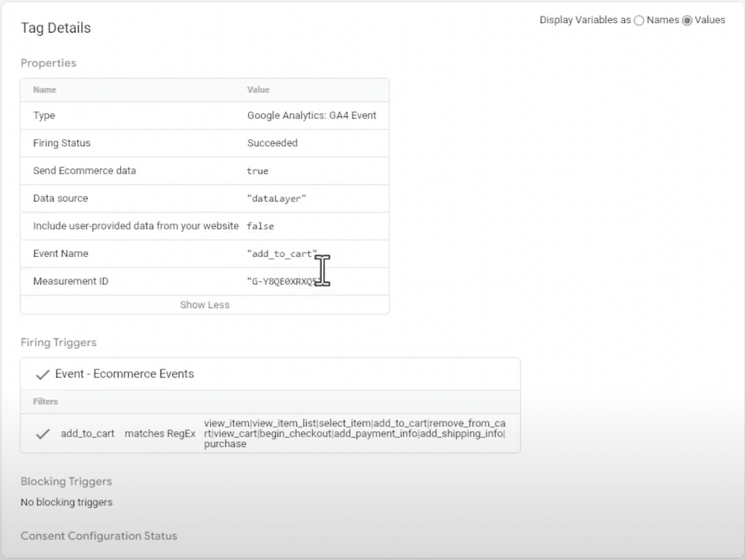Click the Consent Configuration Status header
Screen dimensions: 745x560
point(98,536)
